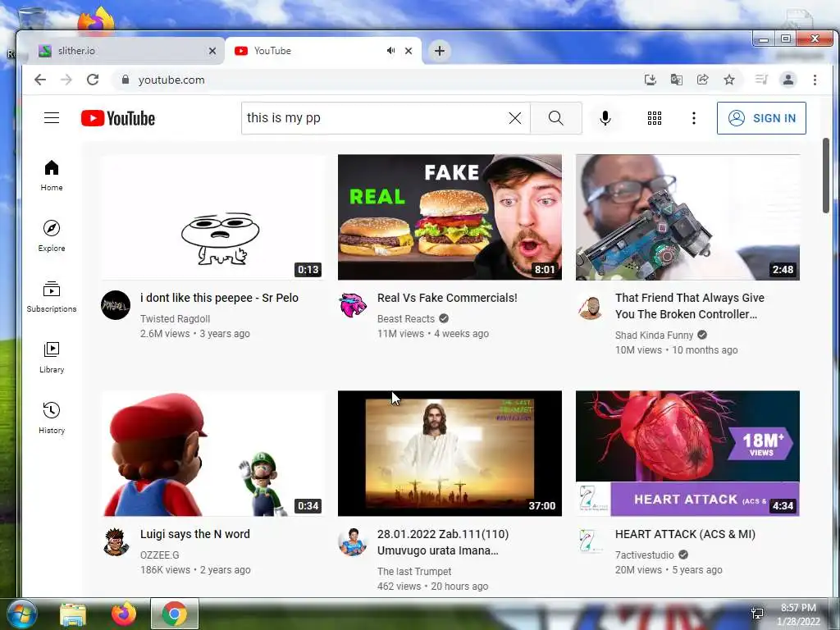Open the HEART ATTACK heart thumbnail
This screenshot has height=630, width=840.
point(687,453)
